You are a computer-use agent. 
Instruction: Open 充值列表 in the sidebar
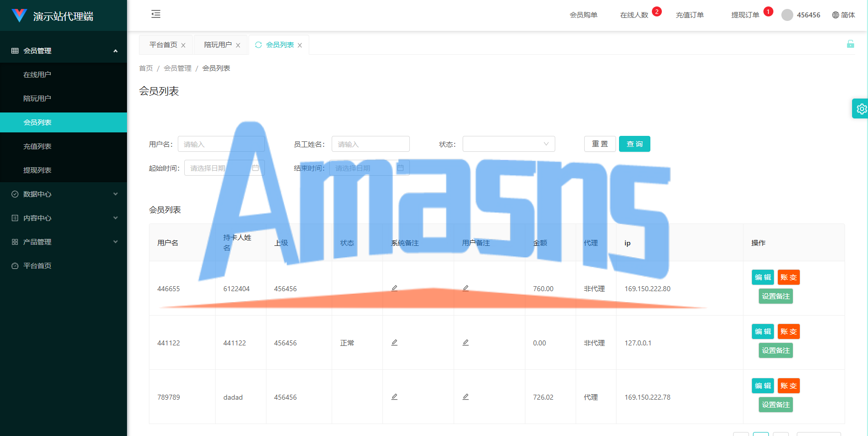click(x=64, y=146)
